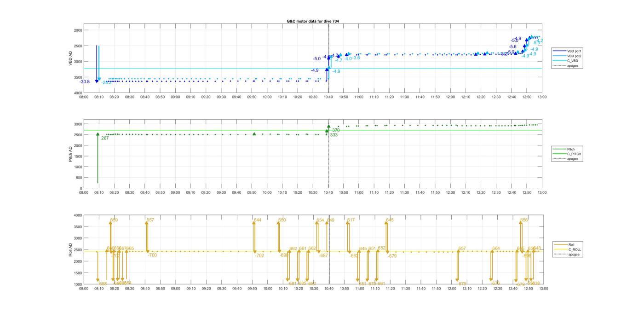644x319 pixels.
Task: Click the '-3.6' VBD data label
Action: point(356,58)
